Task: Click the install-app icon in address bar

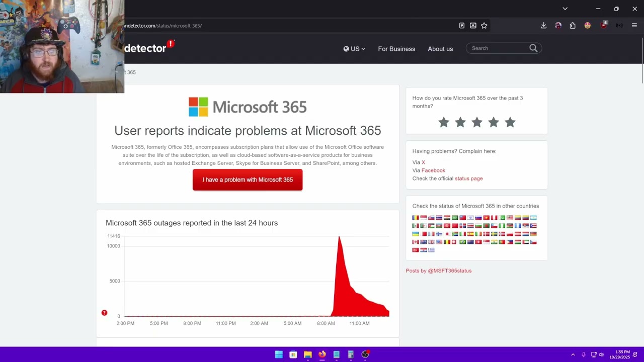Action: click(x=473, y=26)
